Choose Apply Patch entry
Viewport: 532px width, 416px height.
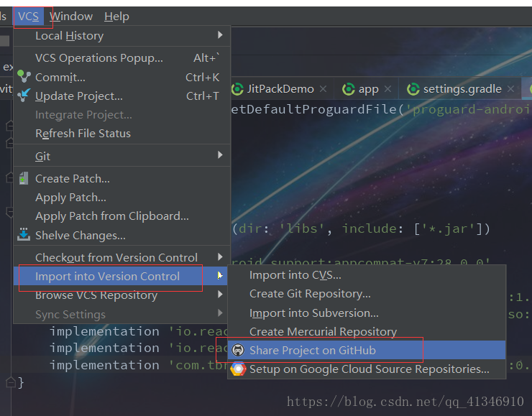[x=121, y=198]
